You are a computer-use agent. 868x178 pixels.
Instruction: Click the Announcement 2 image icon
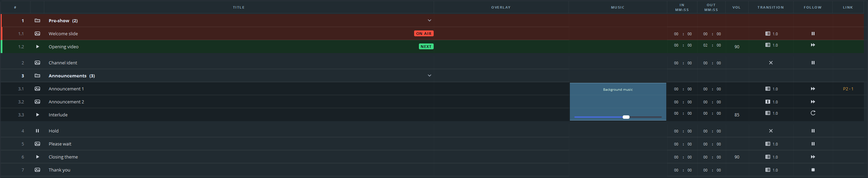[37, 102]
